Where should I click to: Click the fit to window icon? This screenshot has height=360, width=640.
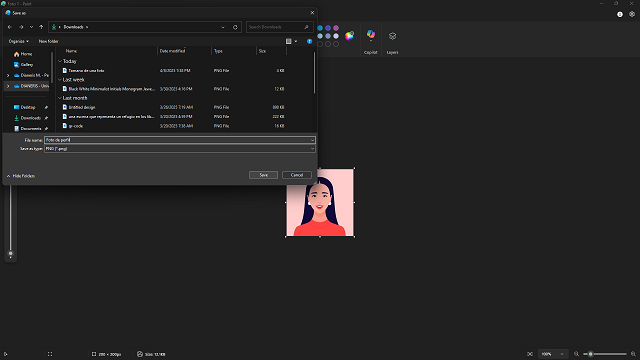[x=530, y=354]
